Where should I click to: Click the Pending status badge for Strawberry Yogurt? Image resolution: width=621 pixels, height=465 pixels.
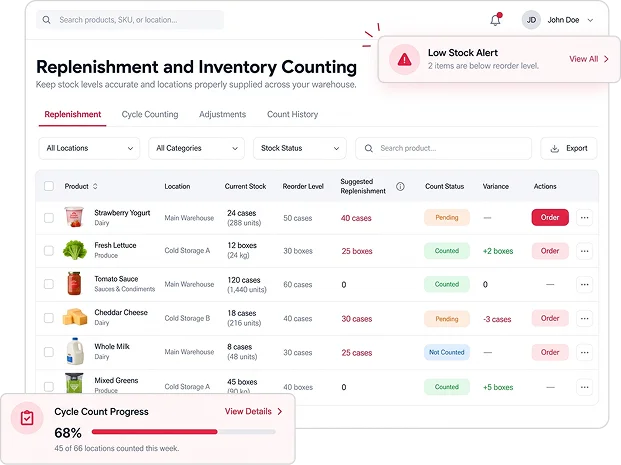pyautogui.click(x=447, y=217)
